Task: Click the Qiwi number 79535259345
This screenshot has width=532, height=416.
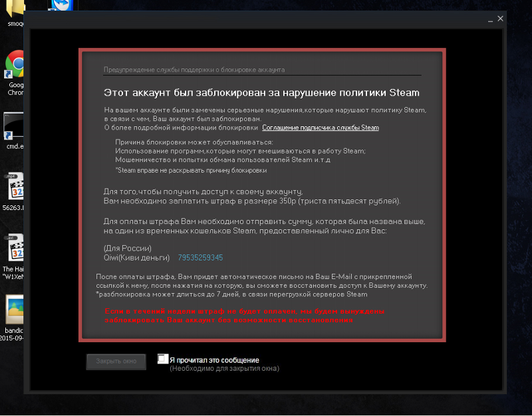Action: [x=200, y=258]
